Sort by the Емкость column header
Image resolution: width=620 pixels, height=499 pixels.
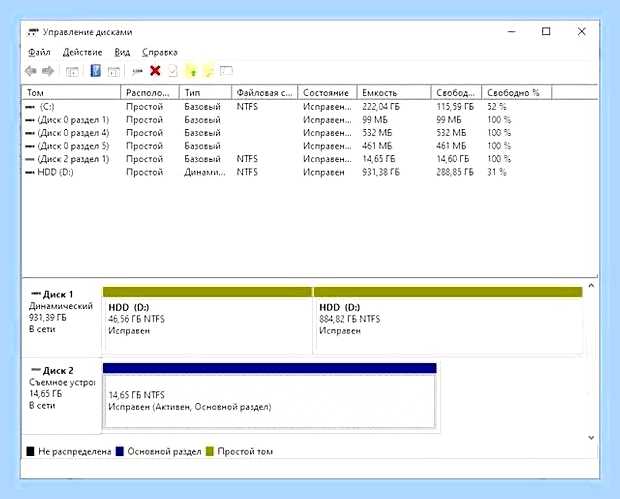point(394,93)
